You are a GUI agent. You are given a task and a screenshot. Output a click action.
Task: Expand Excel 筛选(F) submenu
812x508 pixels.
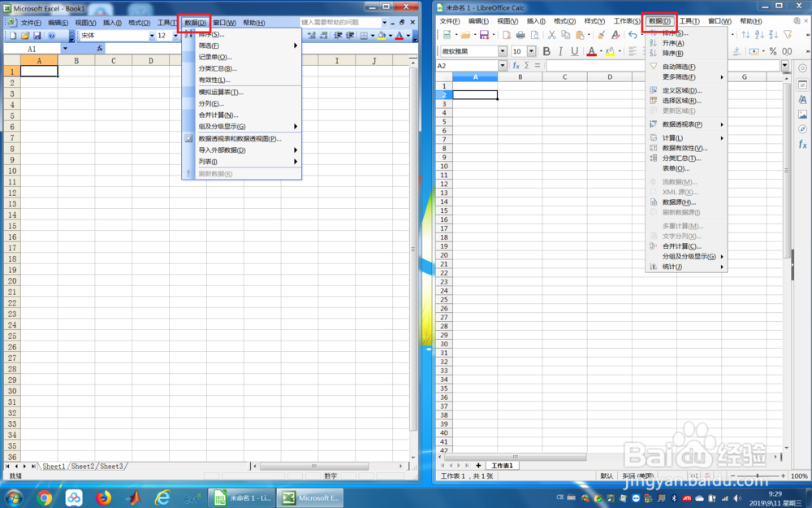242,46
